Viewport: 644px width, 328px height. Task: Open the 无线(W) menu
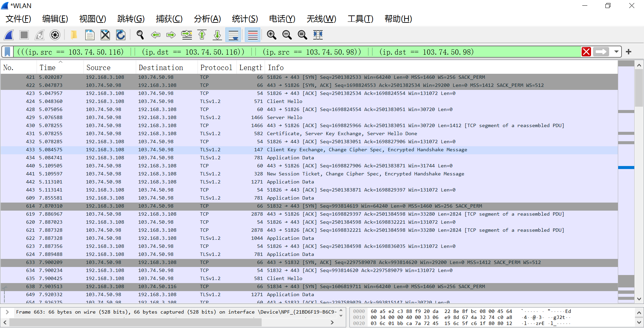coord(321,19)
